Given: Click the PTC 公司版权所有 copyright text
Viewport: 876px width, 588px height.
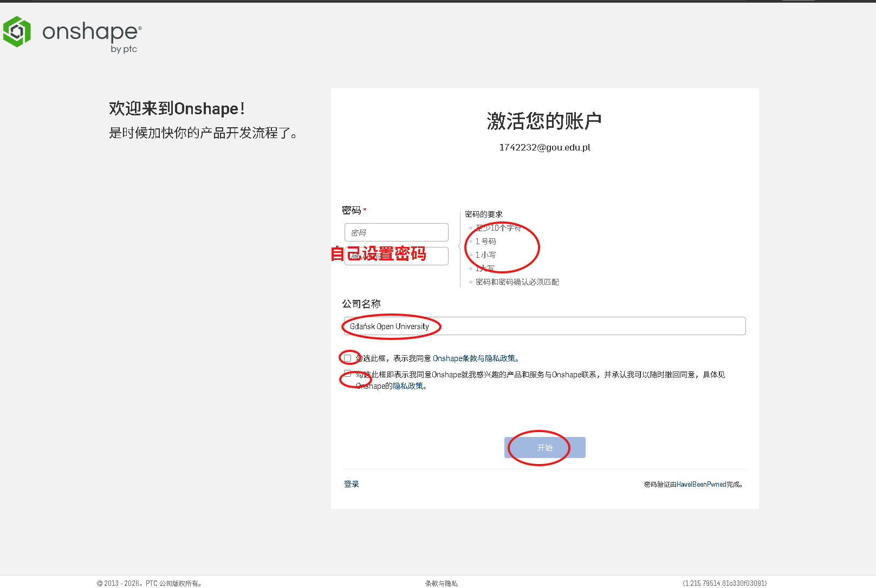Looking at the screenshot, I should 150,583.
